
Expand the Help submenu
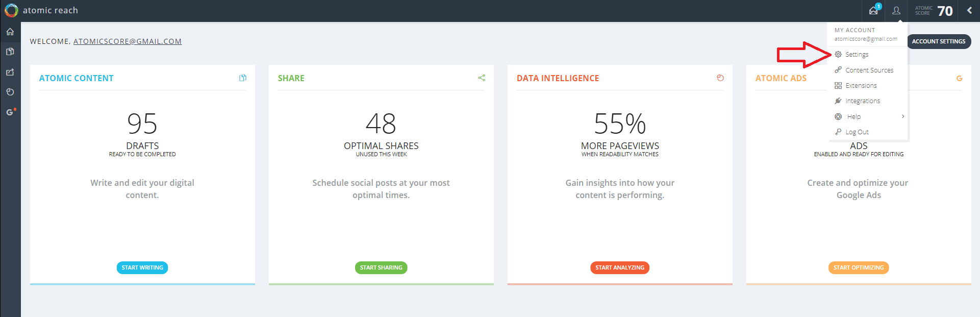(867, 116)
